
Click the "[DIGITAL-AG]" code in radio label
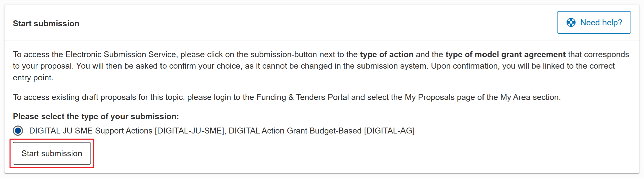point(389,131)
